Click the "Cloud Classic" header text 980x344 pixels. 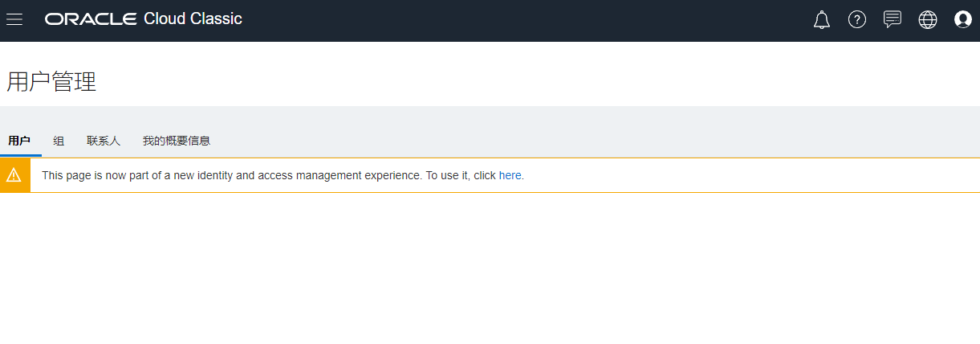coord(193,19)
